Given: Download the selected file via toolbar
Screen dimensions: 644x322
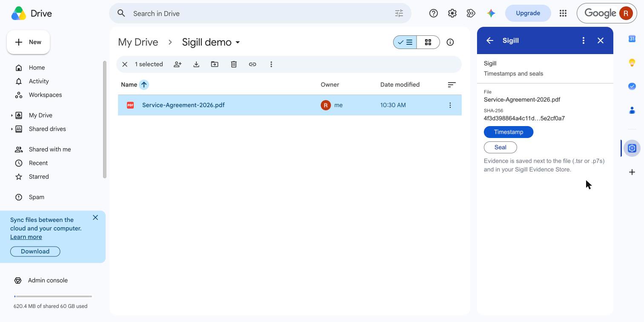Looking at the screenshot, I should pyautogui.click(x=196, y=64).
